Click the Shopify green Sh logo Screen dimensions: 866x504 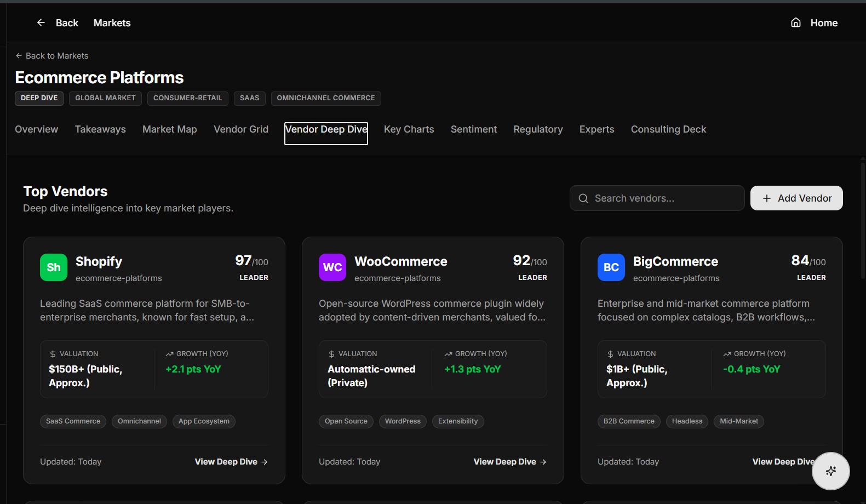click(54, 267)
